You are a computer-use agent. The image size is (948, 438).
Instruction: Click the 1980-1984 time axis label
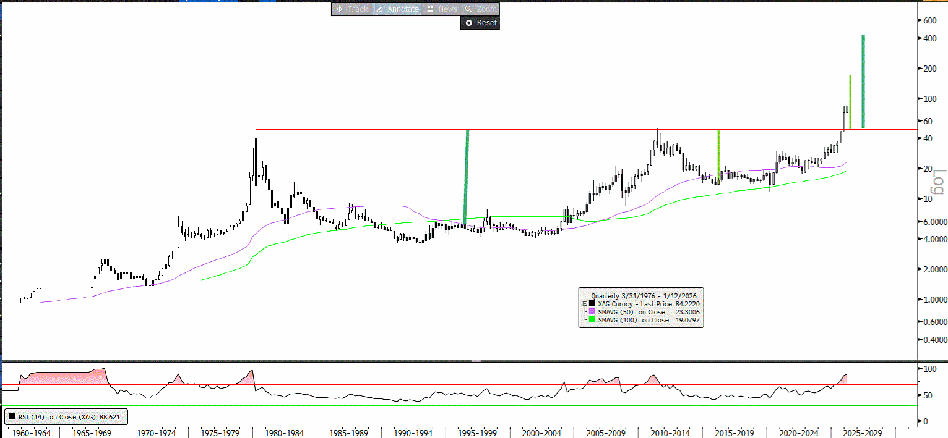click(x=285, y=433)
